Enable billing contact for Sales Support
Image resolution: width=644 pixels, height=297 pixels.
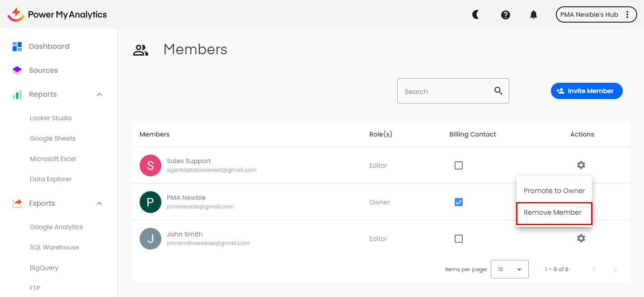tap(458, 165)
